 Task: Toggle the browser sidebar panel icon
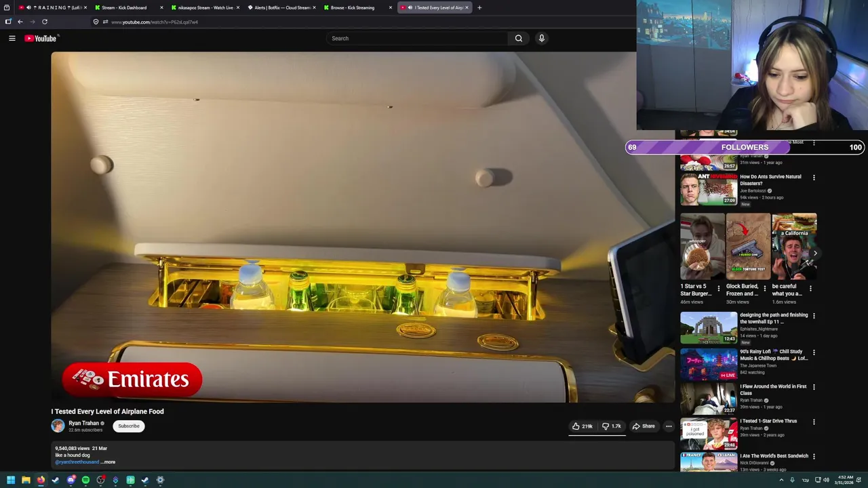coord(8,22)
